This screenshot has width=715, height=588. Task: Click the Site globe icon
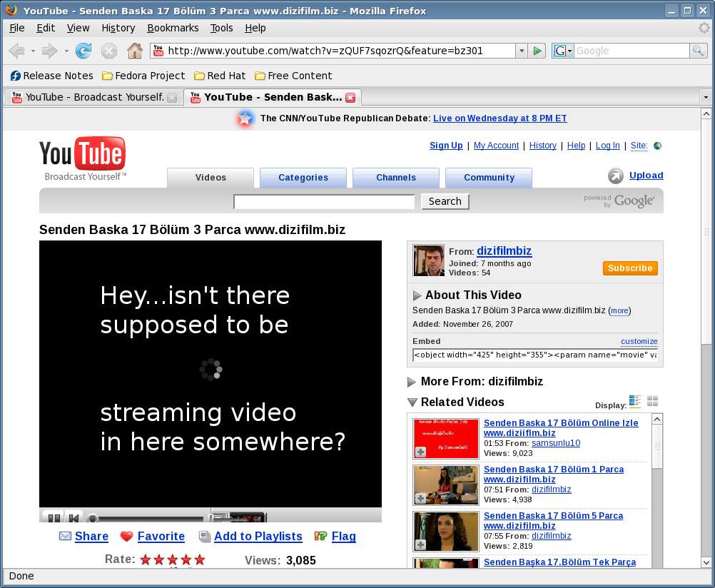[x=657, y=146]
